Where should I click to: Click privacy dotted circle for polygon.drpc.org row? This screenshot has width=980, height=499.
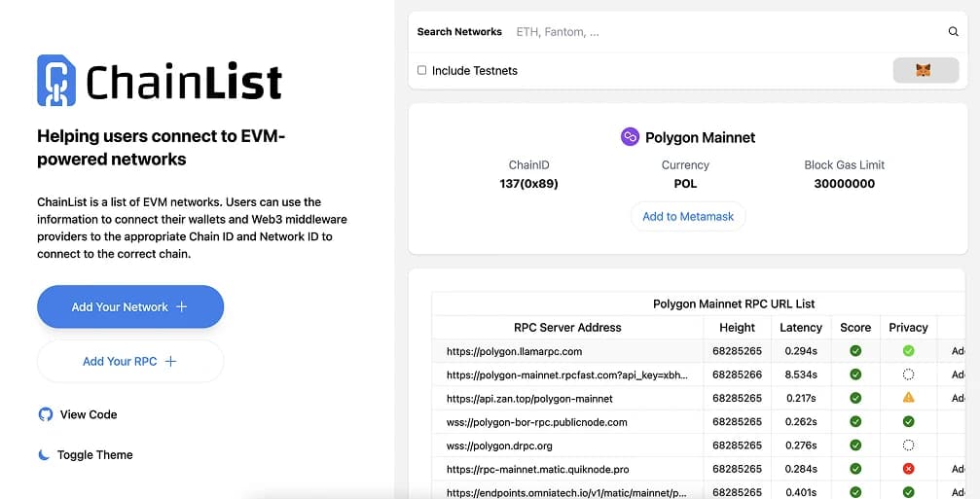click(x=908, y=446)
